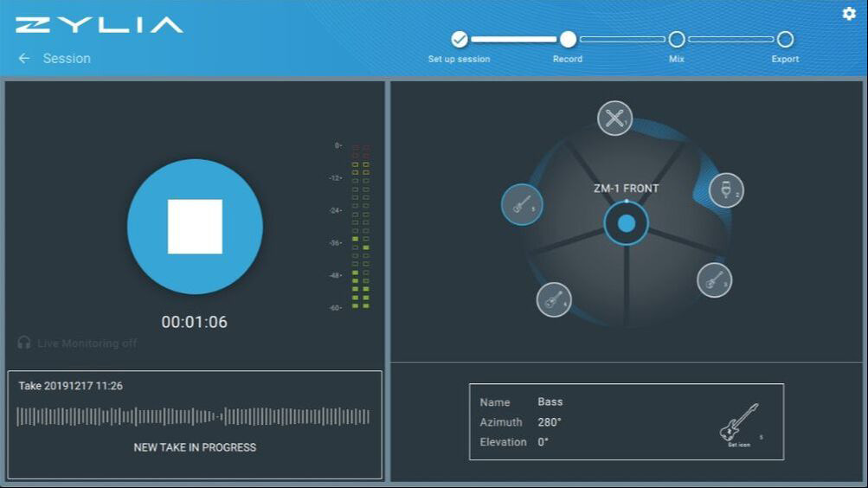
Task: Click the take waveform in progress
Action: [193, 417]
